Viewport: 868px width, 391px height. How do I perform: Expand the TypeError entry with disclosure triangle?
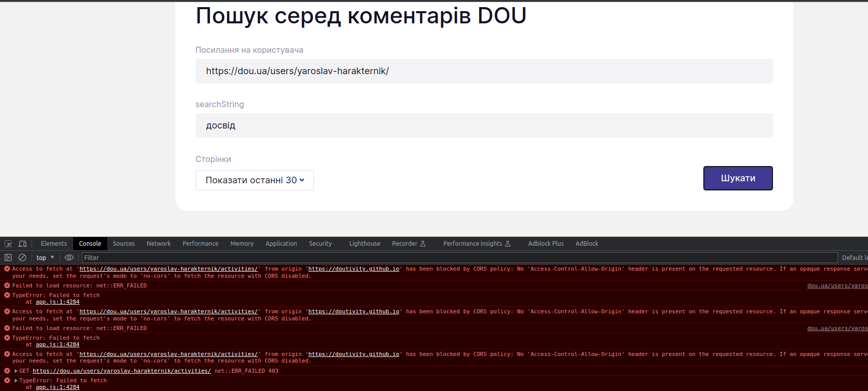click(x=16, y=380)
